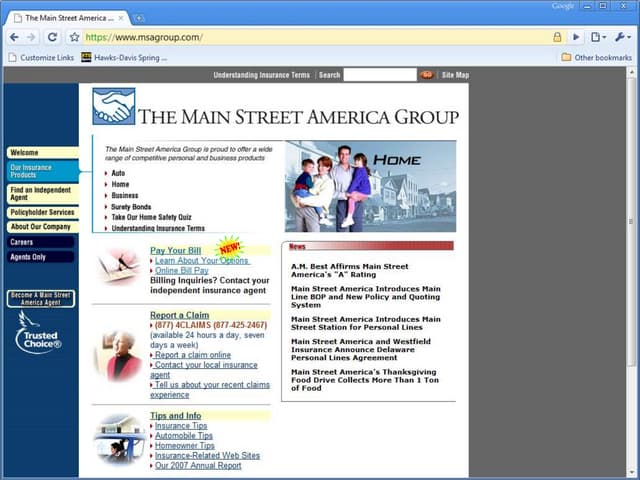Open Our 2007 Annual Report link
Screen dimensions: 640x480
pos(198,466)
